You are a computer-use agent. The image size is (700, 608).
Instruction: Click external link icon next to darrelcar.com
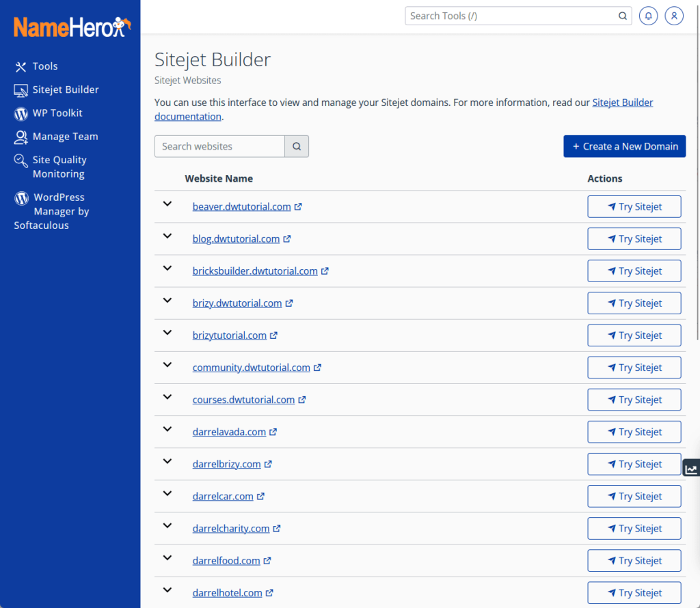260,496
